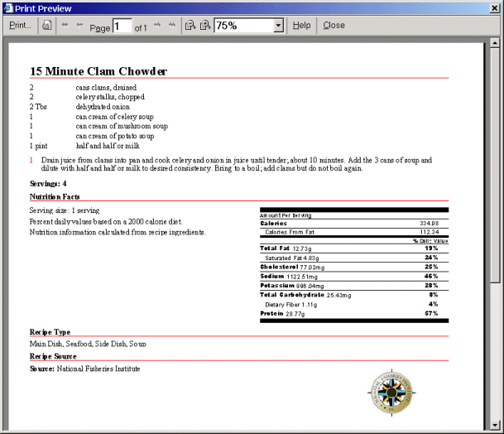Click Calories value 334.08
The height and width of the screenshot is (434, 504).
(x=430, y=224)
